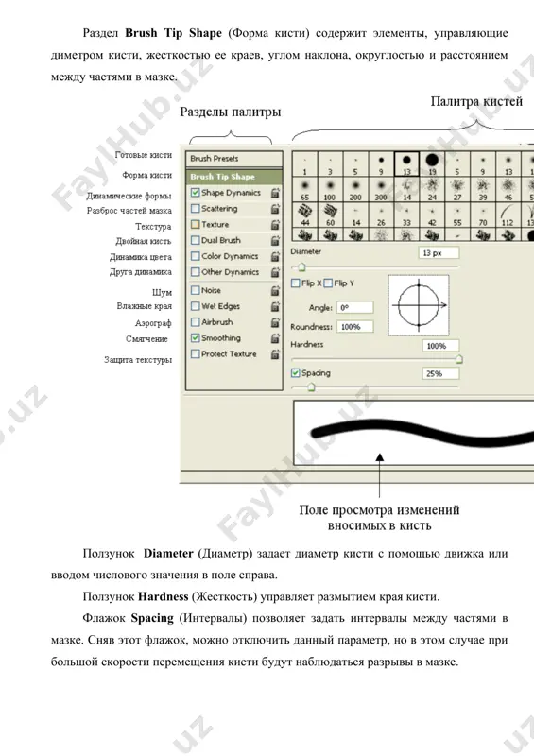Enable the Texture checkbox
534x756 pixels.
[195, 224]
